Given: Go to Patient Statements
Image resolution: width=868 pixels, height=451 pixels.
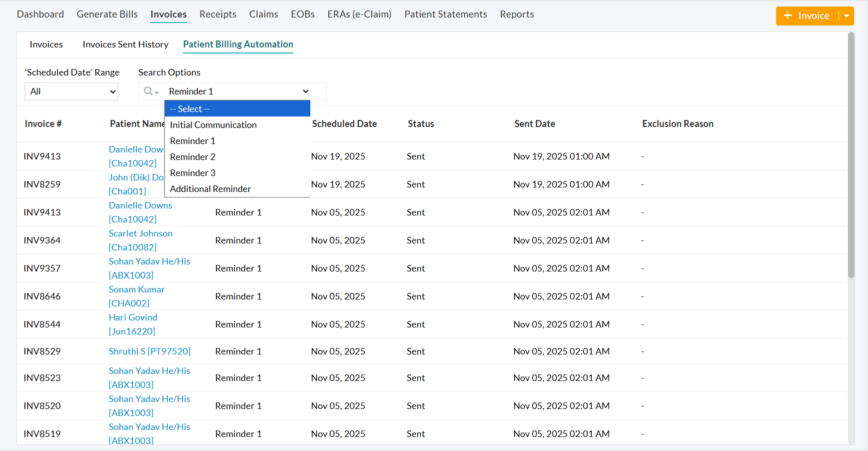Looking at the screenshot, I should tap(445, 14).
